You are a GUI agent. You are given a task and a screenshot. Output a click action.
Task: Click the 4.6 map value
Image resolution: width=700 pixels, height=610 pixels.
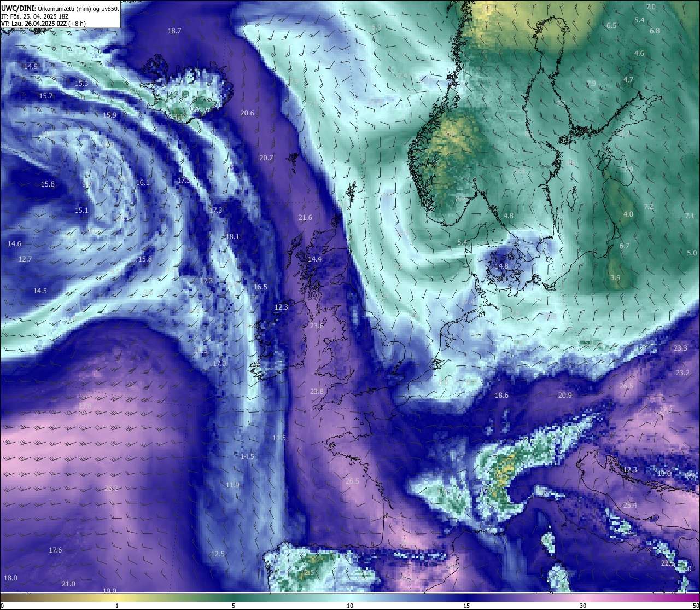pos(639,54)
